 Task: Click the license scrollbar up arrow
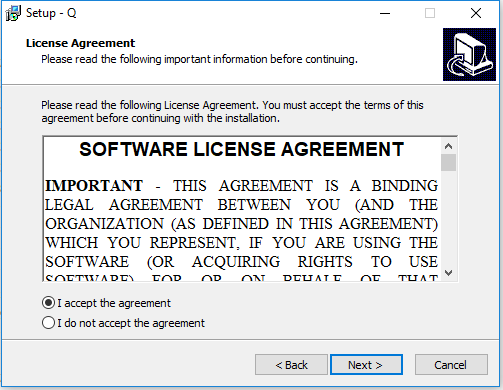[x=448, y=146]
